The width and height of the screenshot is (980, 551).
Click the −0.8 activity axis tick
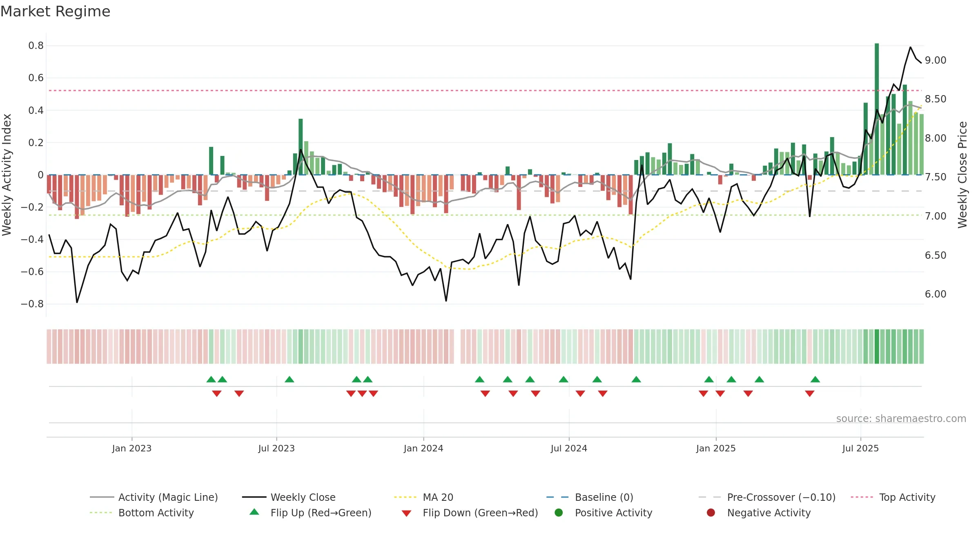point(32,304)
